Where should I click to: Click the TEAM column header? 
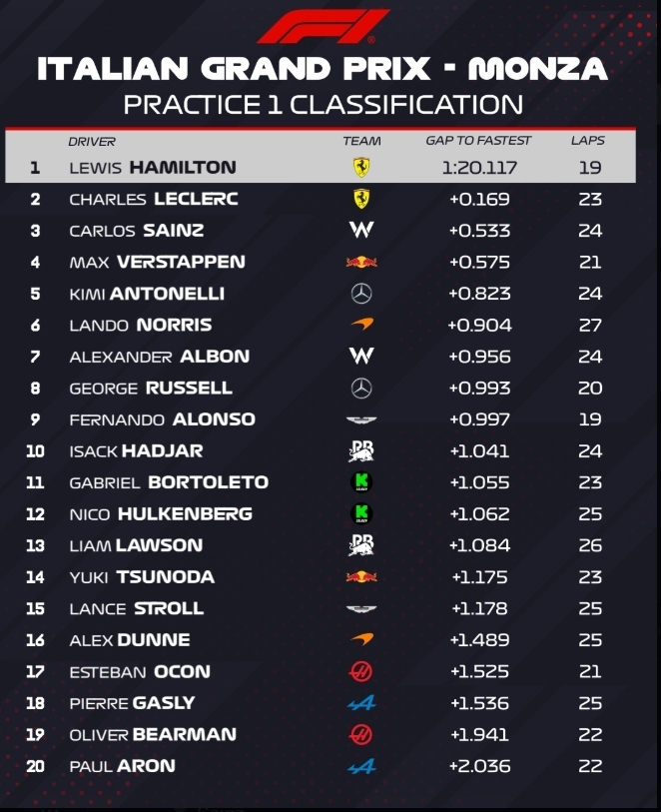[361, 141]
